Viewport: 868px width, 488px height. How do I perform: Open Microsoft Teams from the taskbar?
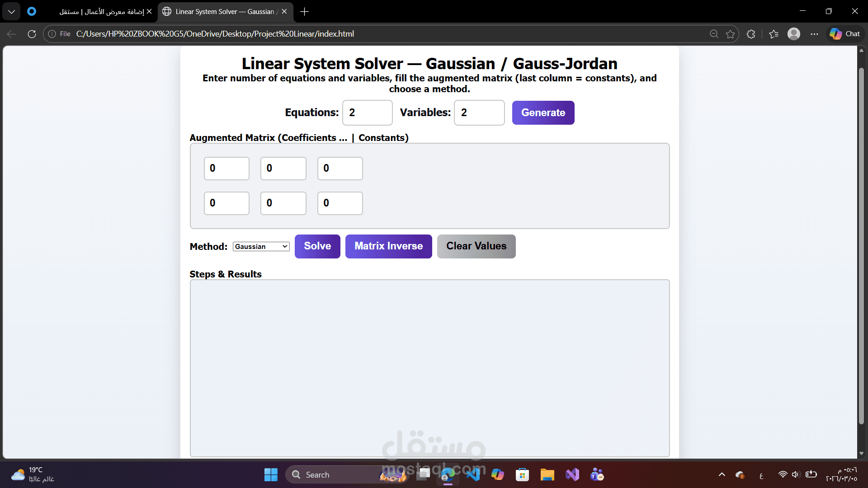(x=597, y=474)
